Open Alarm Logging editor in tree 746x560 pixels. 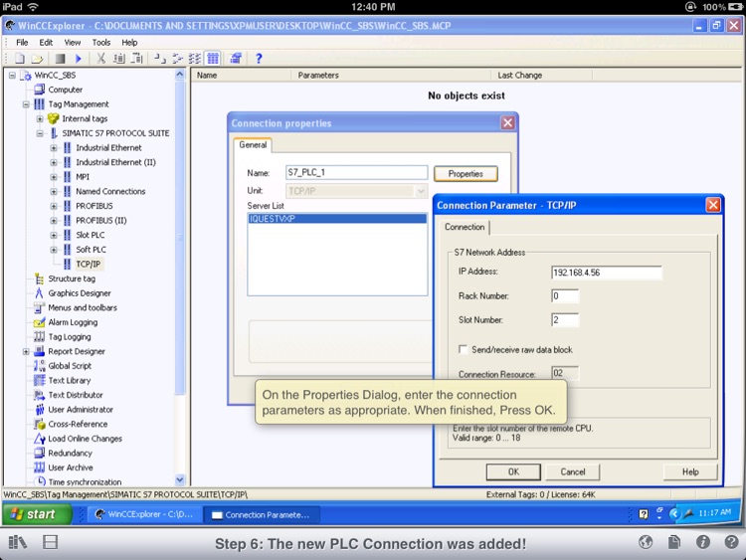click(x=73, y=322)
